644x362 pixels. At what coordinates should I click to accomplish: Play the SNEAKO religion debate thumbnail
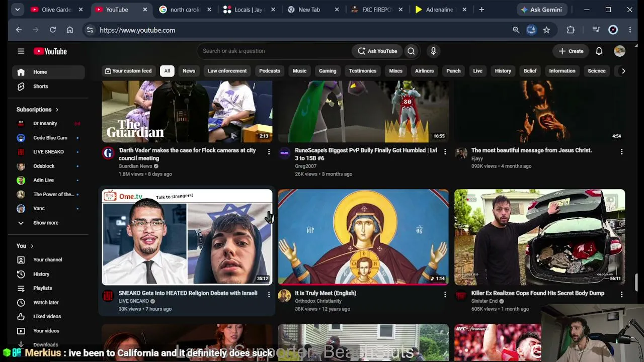[x=187, y=237]
